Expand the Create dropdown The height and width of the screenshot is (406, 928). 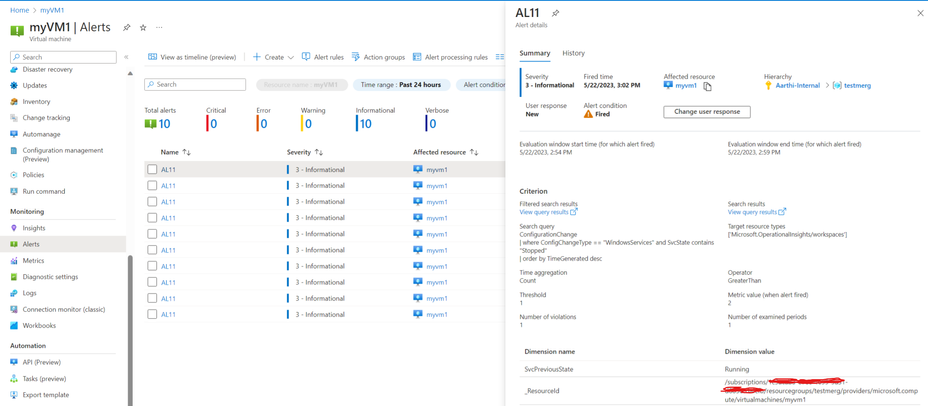pyautogui.click(x=273, y=57)
